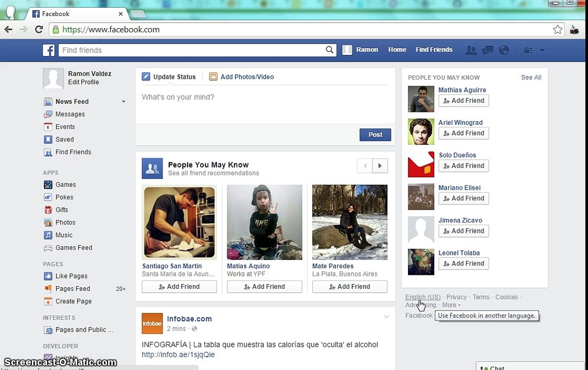
Task: Click the Facebook logo home icon
Action: pyautogui.click(x=48, y=50)
